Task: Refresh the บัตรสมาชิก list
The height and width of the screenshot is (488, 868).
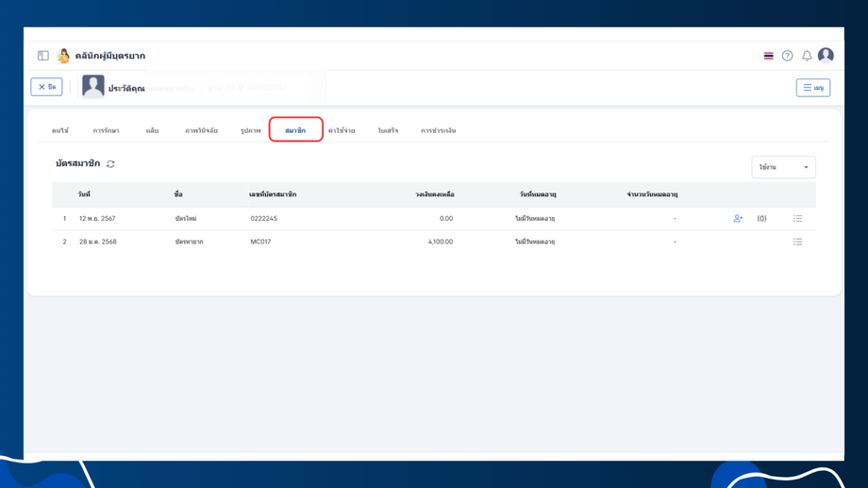Action: pyautogui.click(x=110, y=164)
